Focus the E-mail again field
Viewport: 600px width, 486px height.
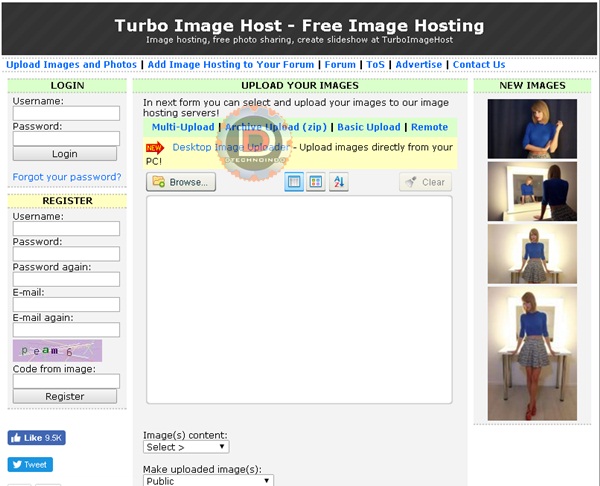click(66, 329)
